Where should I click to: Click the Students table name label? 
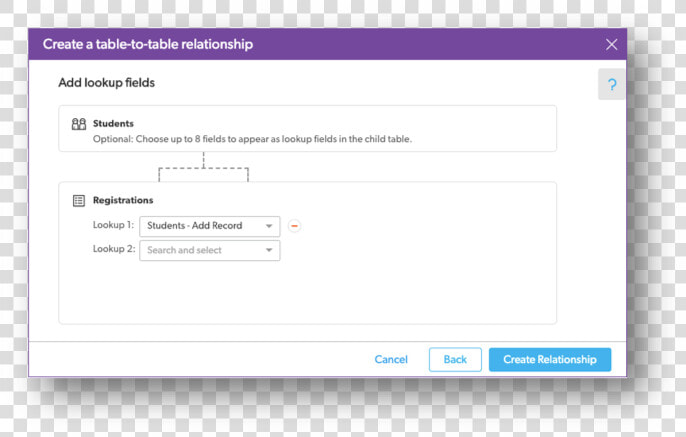[113, 123]
